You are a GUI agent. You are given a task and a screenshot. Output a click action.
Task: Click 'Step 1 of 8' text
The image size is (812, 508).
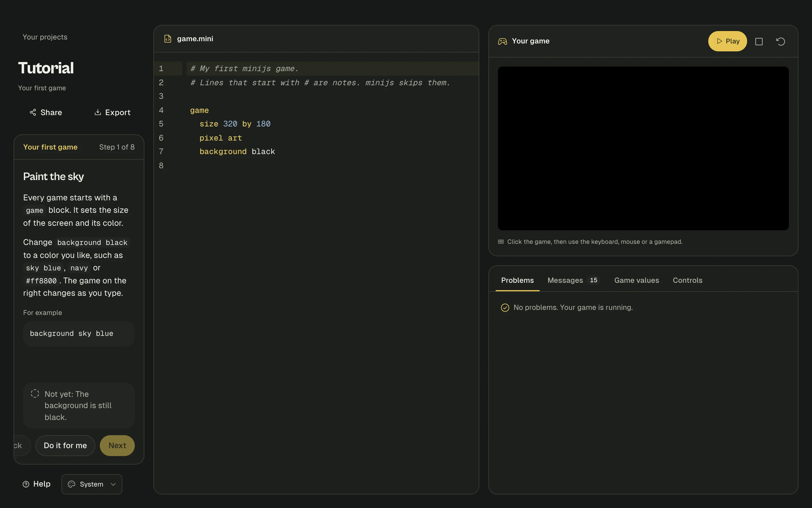117,147
